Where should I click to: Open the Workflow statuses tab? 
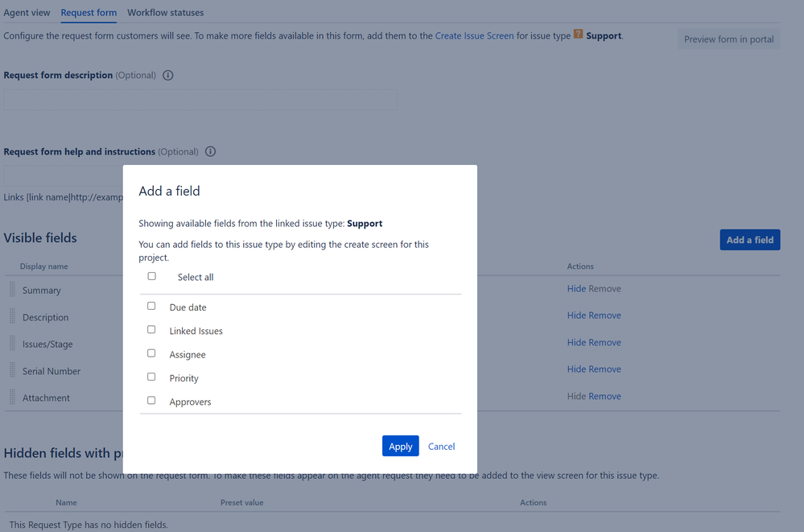click(x=165, y=12)
